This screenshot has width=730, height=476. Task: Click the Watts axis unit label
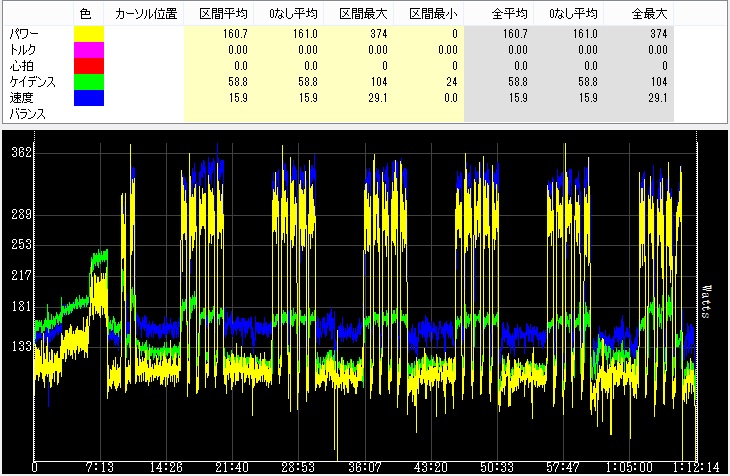[x=706, y=302]
